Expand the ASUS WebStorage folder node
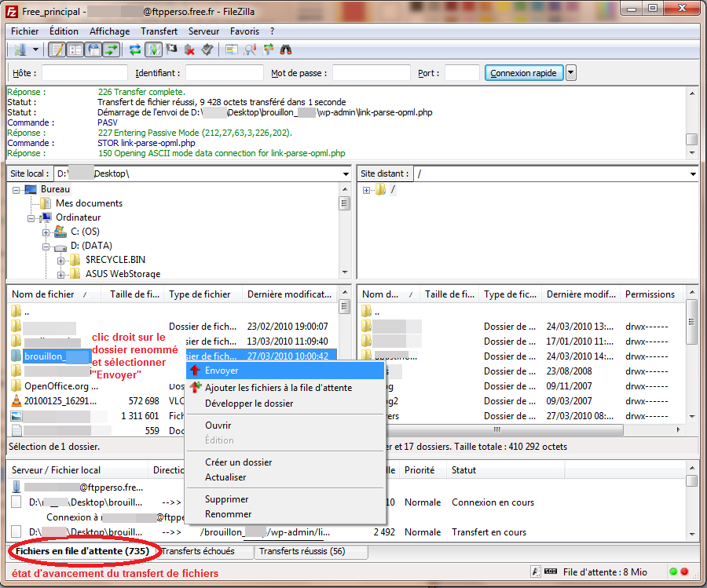Image resolution: width=707 pixels, height=588 pixels. (x=60, y=275)
